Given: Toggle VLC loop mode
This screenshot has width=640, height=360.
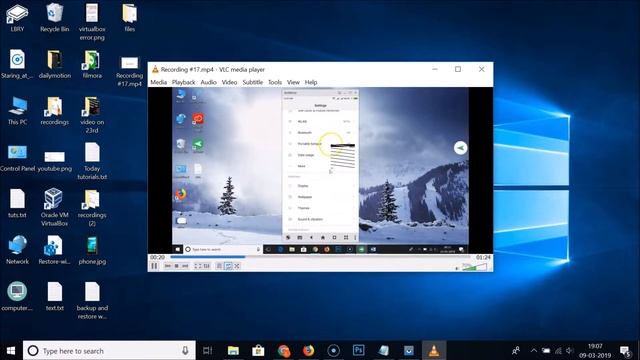Looking at the screenshot, I should pos(228,266).
